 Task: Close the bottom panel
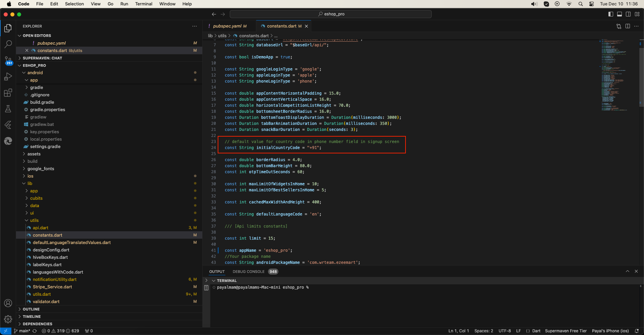tap(636, 271)
